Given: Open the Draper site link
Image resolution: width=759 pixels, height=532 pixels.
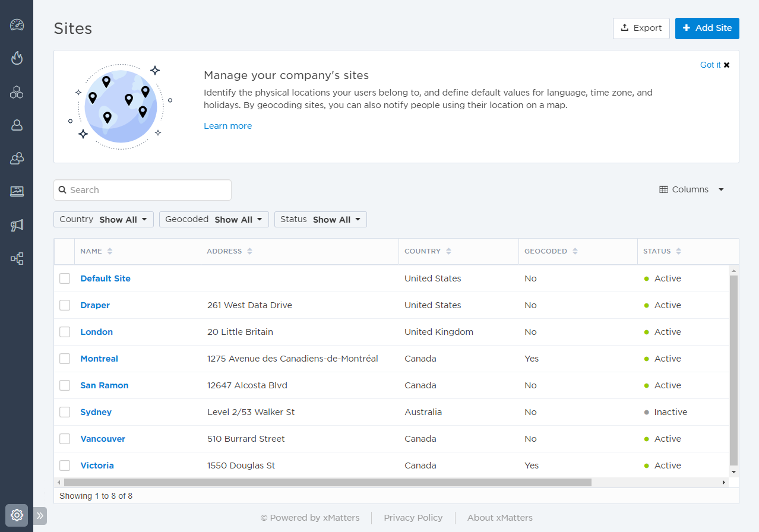Looking at the screenshot, I should [x=95, y=305].
